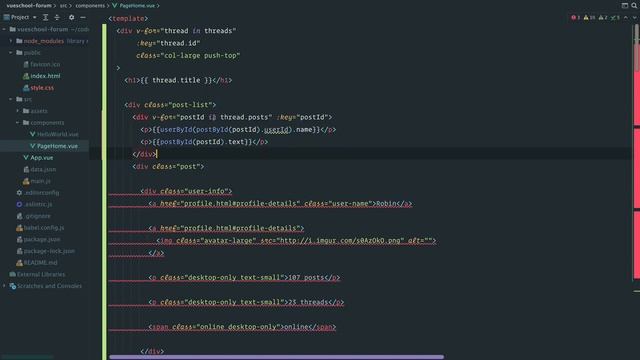
Task: Click the vertical scrollbar thumb of the editor
Action: click(636, 49)
